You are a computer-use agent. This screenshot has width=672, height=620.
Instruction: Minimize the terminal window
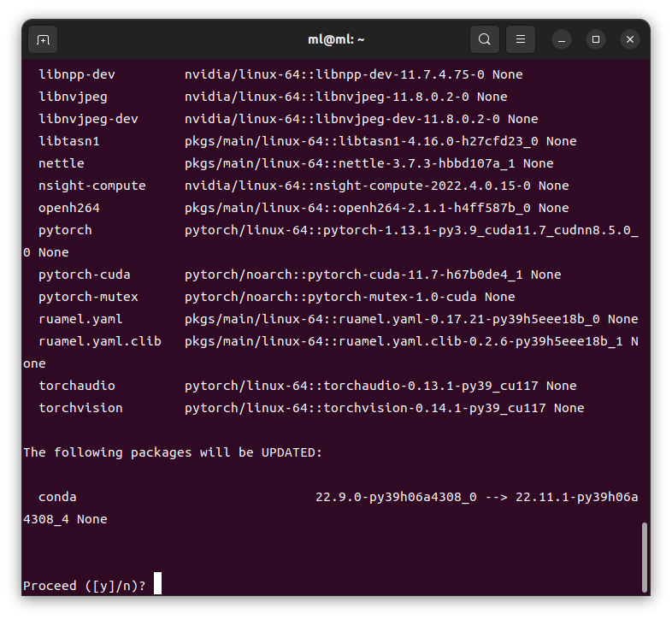(562, 40)
